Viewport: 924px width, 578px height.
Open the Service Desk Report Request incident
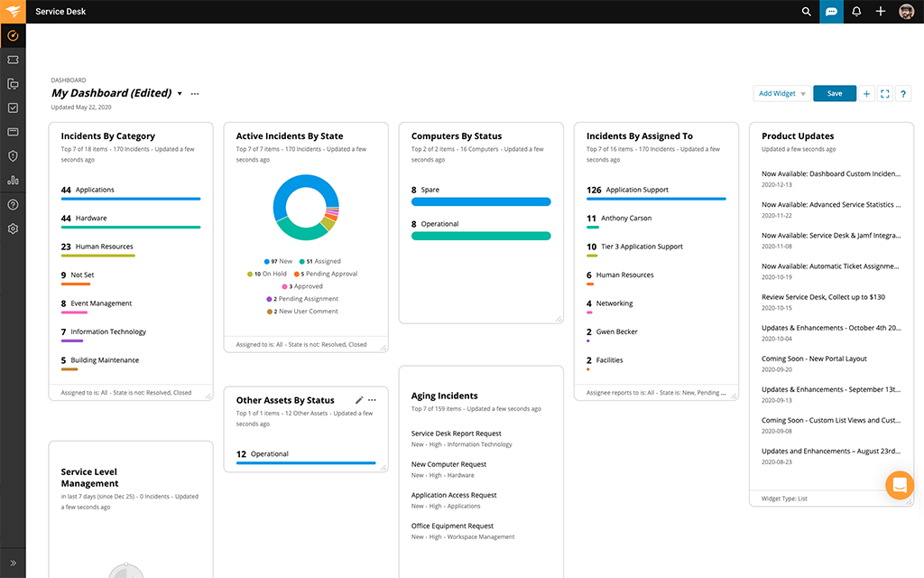pyautogui.click(x=456, y=433)
